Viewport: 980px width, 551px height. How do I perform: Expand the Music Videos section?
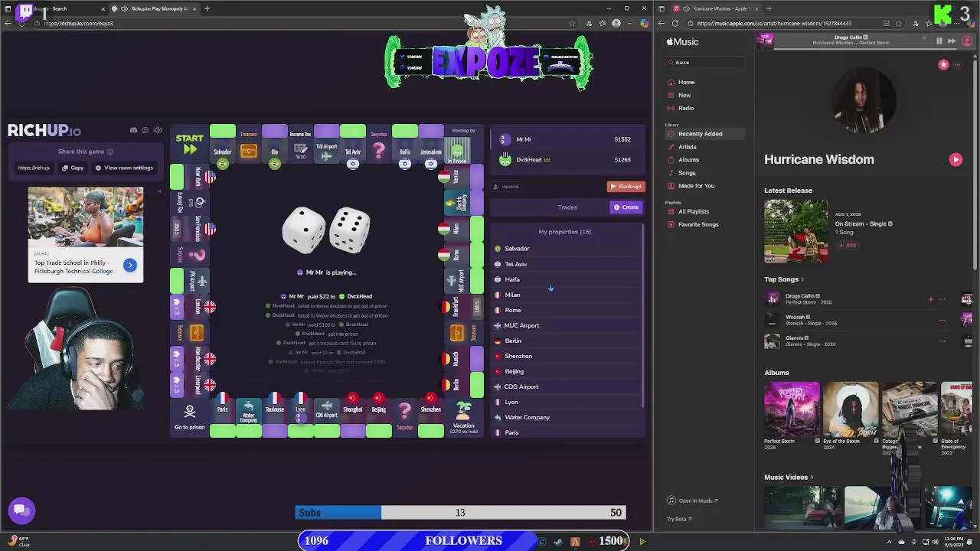pos(789,477)
